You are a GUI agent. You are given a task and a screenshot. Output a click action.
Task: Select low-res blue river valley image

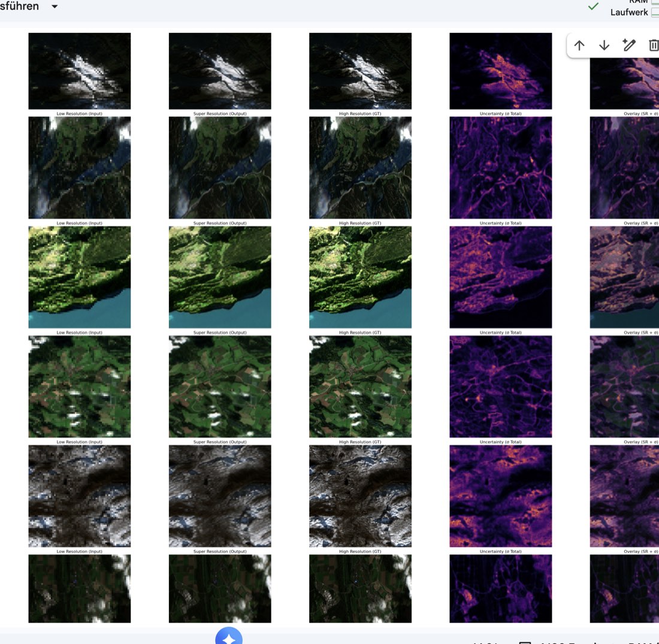pyautogui.click(x=80, y=168)
